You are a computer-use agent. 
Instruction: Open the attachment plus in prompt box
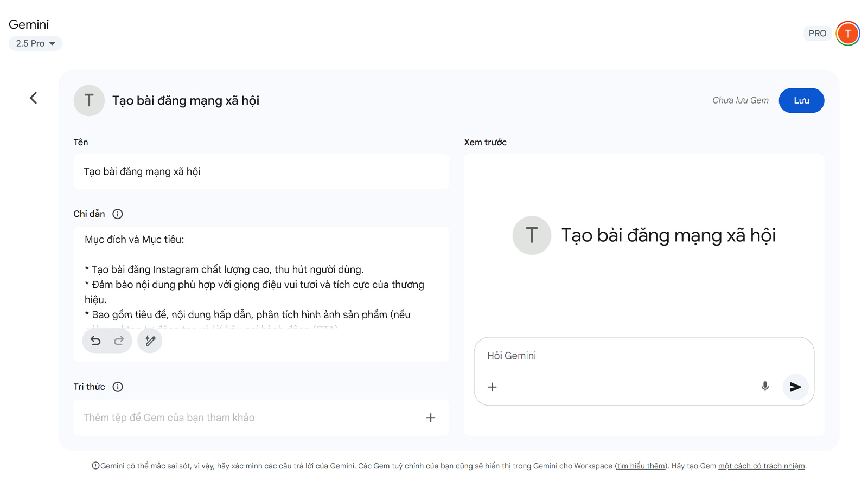tap(492, 387)
